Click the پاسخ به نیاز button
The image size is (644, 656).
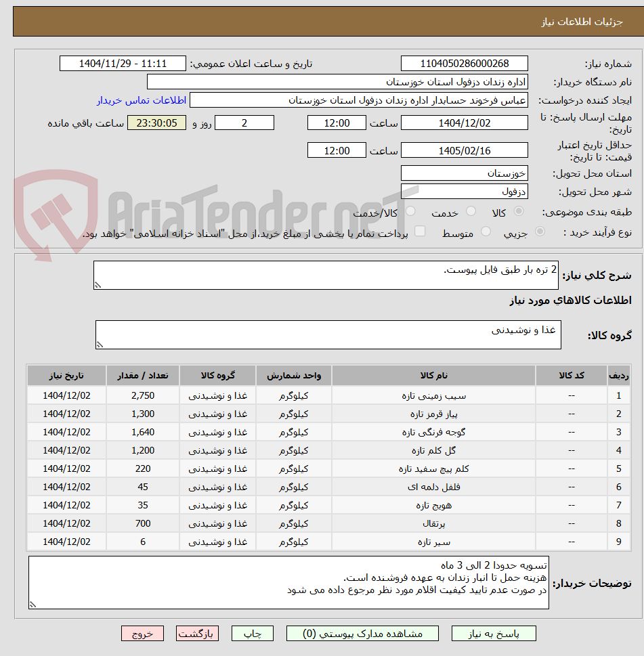pyautogui.click(x=494, y=634)
